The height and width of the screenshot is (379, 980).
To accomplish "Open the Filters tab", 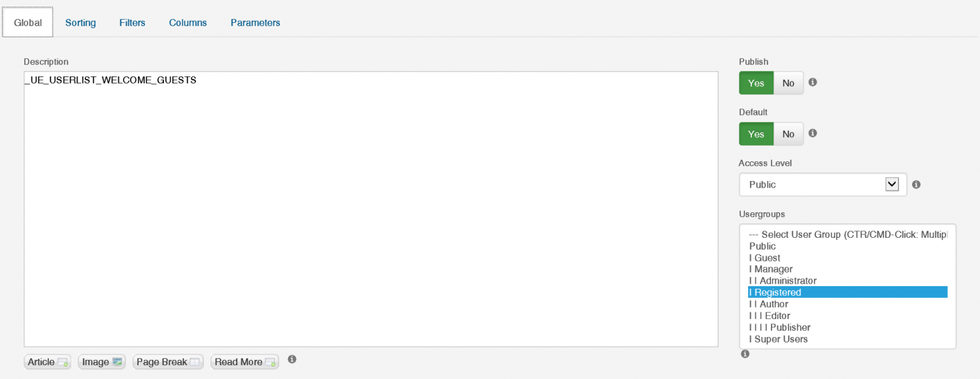I will [133, 23].
